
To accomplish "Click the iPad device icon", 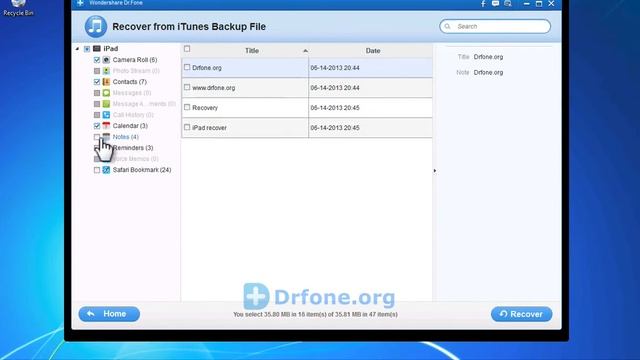I will (97, 49).
